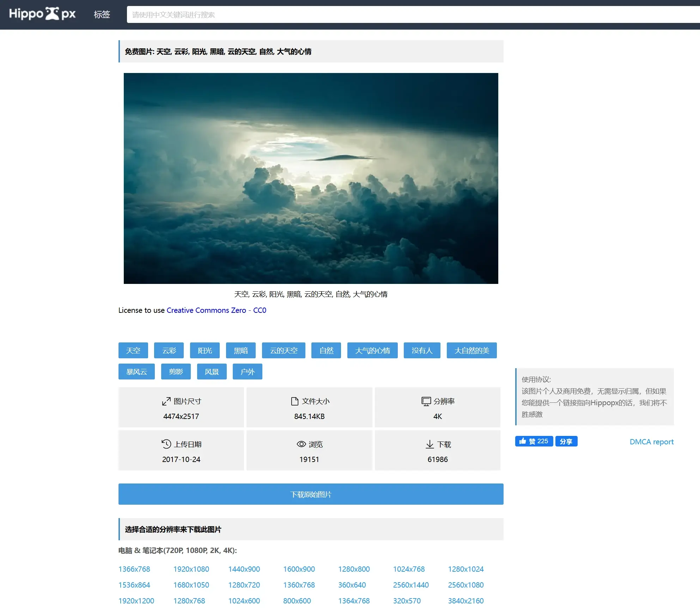Click the resolution monitor icon
Image resolution: width=700 pixels, height=608 pixels.
coord(426,401)
